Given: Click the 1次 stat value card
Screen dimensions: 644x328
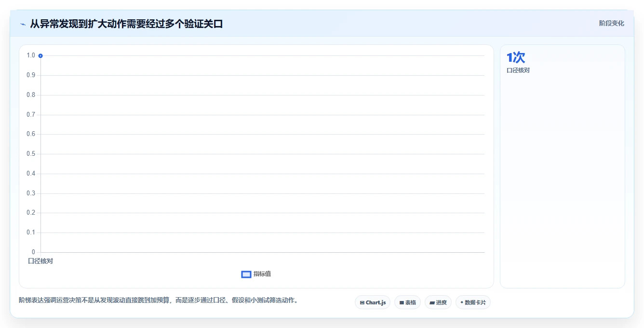Looking at the screenshot, I should (516, 57).
